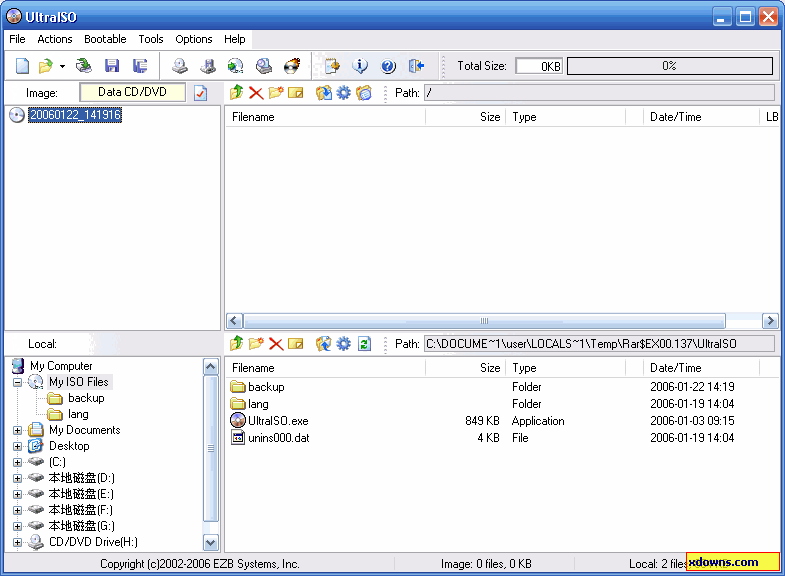Click the image list scroll right arrow
Viewport: 785px width, 576px height.
(x=770, y=321)
